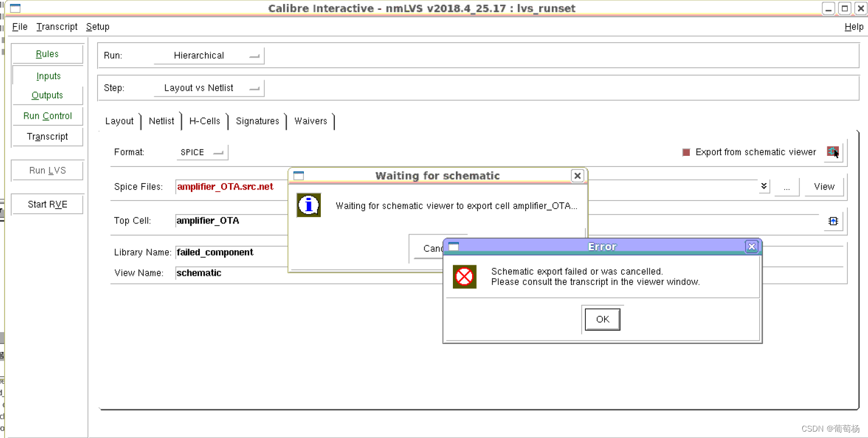Click the Run LVS button
The image size is (868, 438).
point(47,170)
